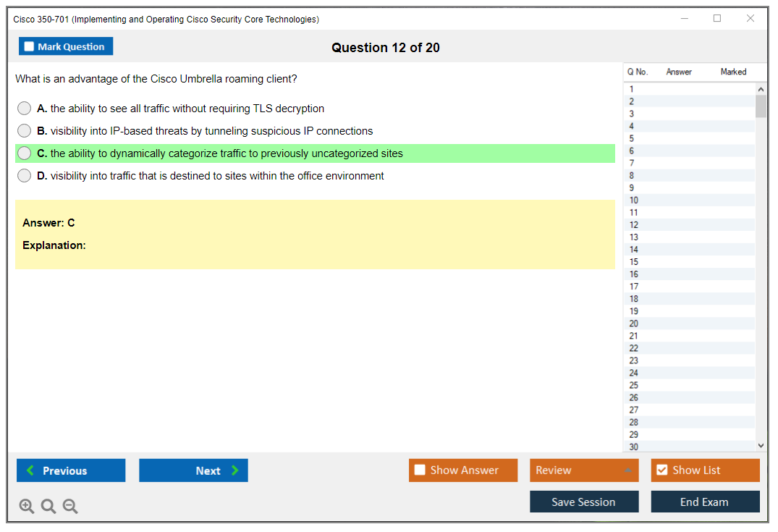Viewport: 778px width, 532px height.
Task: Toggle the Mark Question checkbox
Action: [28, 46]
